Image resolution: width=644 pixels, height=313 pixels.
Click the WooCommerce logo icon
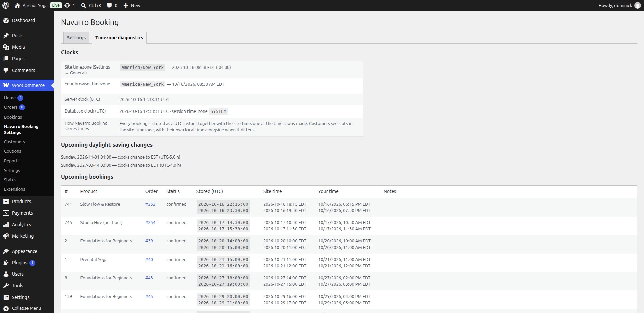click(x=6, y=85)
